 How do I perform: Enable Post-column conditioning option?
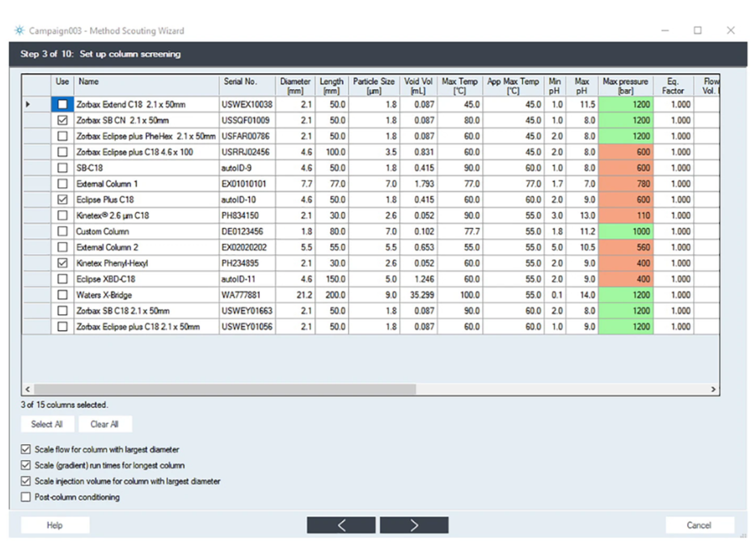[26, 497]
